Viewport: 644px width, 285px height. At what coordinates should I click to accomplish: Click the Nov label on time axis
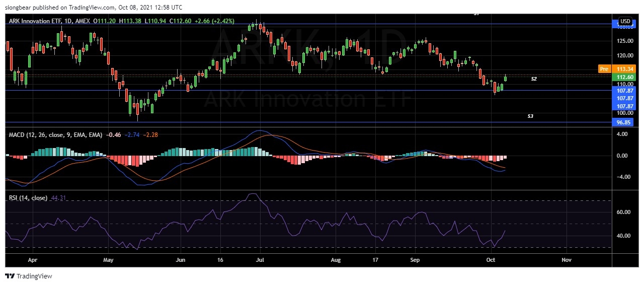(567, 260)
